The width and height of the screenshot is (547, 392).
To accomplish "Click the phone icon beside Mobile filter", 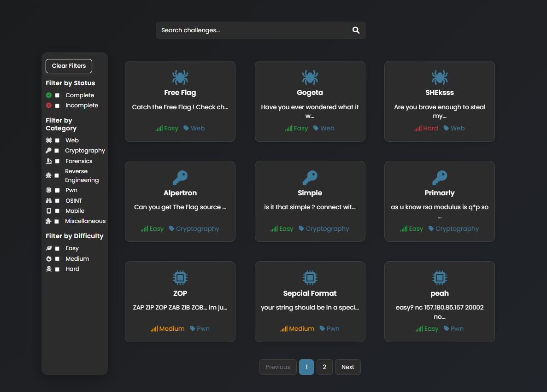I will tap(49, 211).
